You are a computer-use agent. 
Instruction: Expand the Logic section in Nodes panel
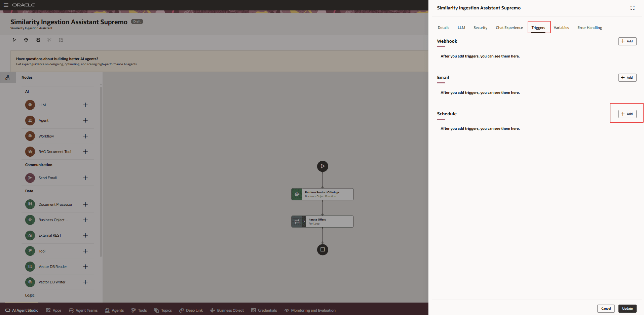pos(30,295)
